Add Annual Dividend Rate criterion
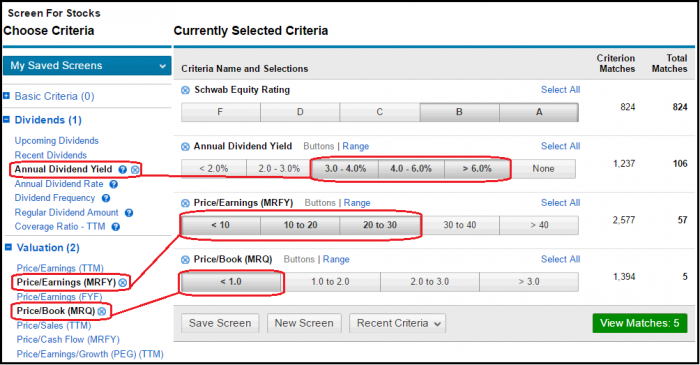 [x=59, y=184]
